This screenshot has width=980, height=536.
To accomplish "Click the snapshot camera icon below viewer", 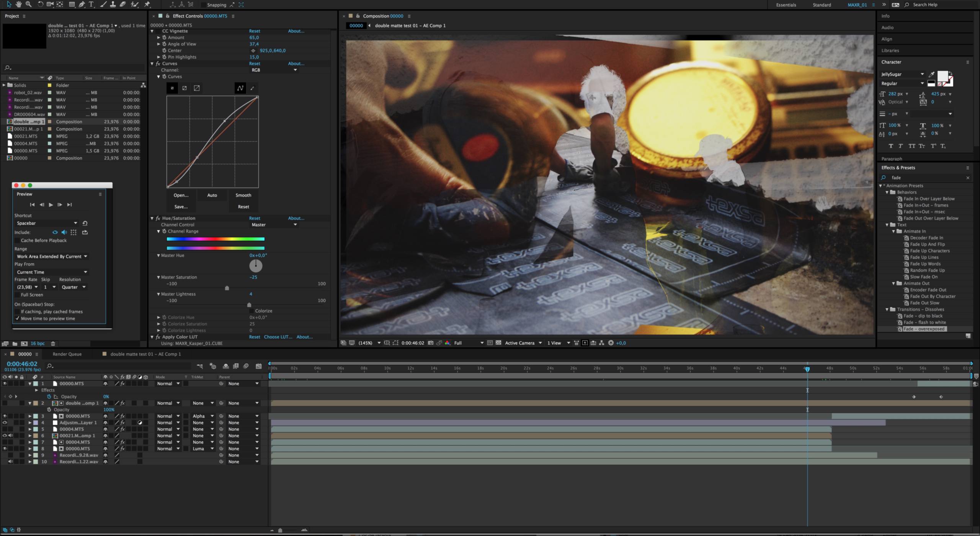I will (x=431, y=343).
